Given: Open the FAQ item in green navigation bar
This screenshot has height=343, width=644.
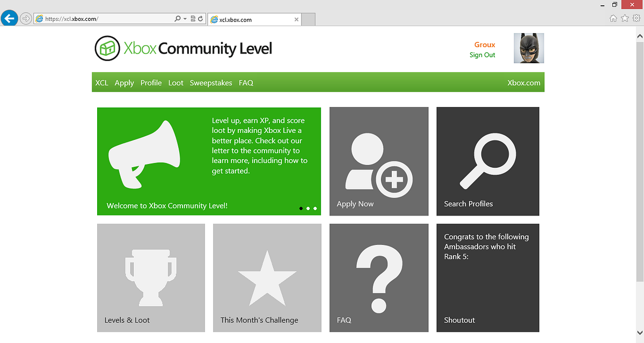Looking at the screenshot, I should point(246,83).
